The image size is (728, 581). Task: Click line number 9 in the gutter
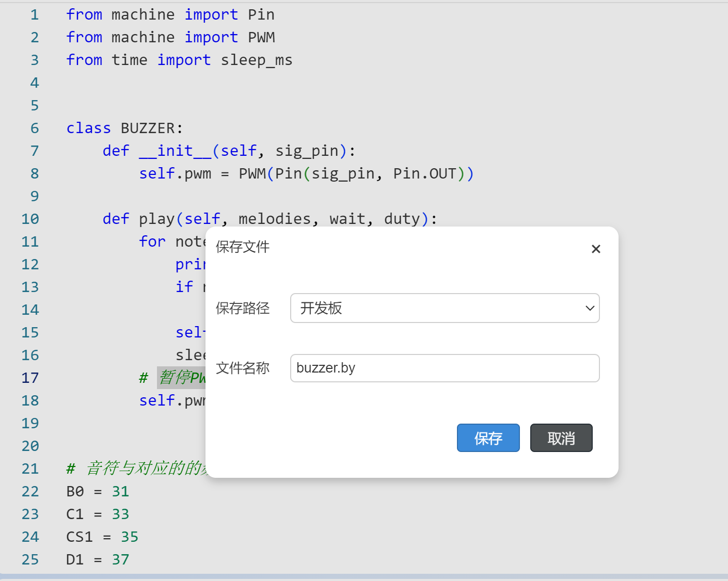[x=35, y=196]
